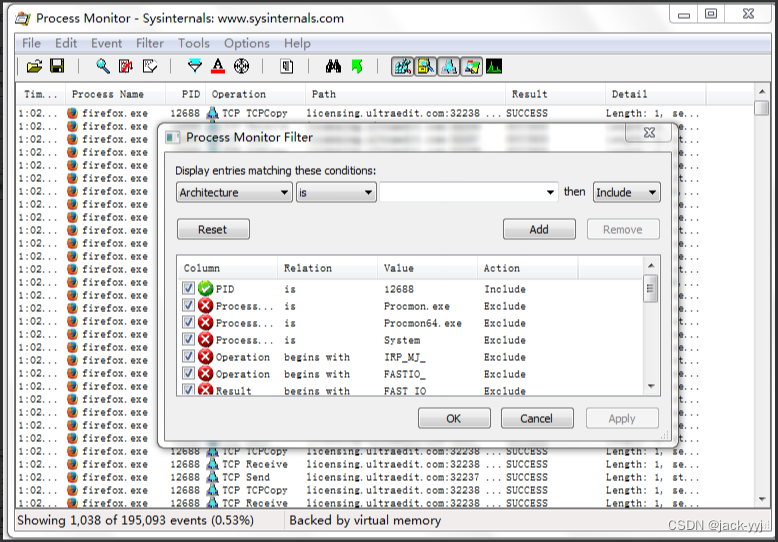
Task: Click OK in the filter dialog
Action: click(x=454, y=418)
